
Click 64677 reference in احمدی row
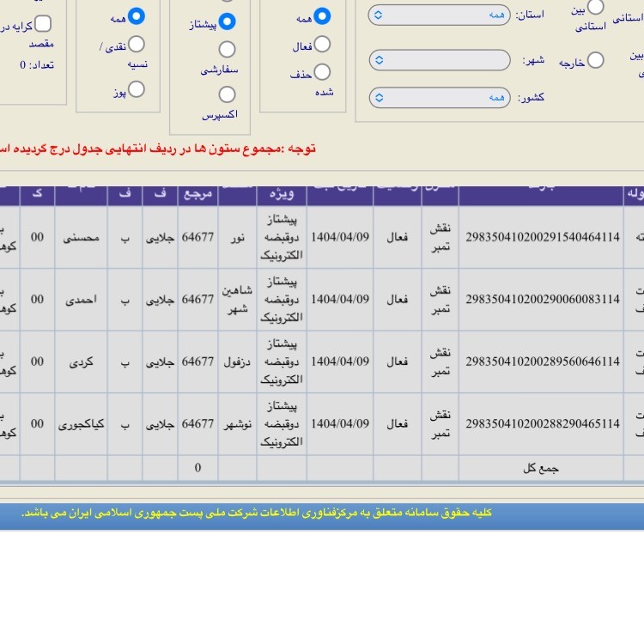(197, 300)
